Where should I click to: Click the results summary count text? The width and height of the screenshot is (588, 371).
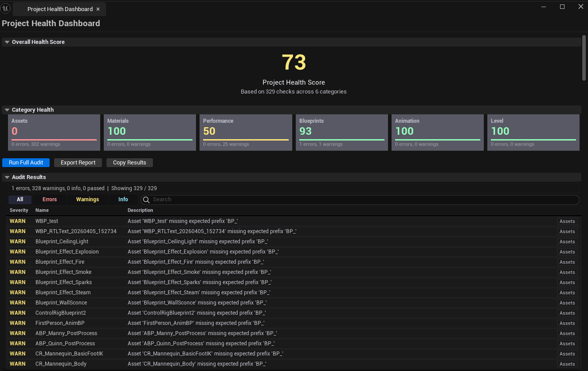pyautogui.click(x=84, y=188)
